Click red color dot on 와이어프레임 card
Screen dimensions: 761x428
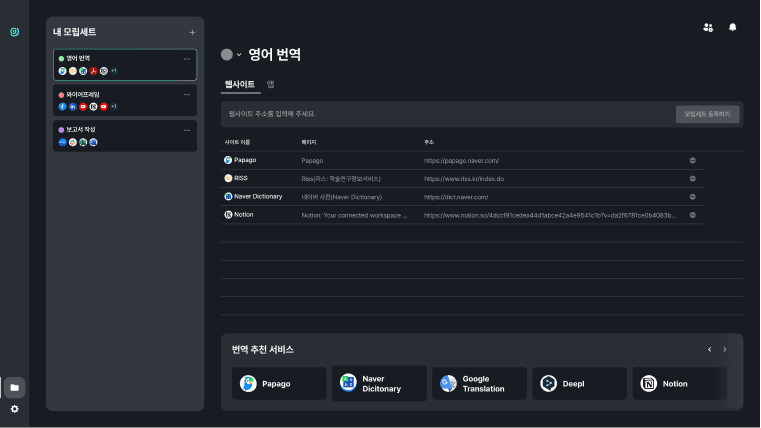61,95
